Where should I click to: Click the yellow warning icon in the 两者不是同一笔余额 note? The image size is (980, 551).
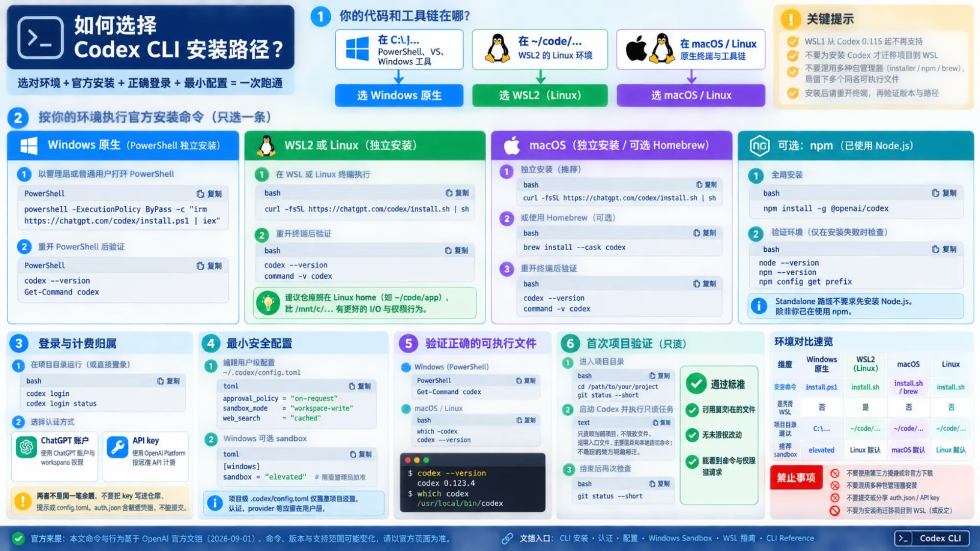(23, 501)
